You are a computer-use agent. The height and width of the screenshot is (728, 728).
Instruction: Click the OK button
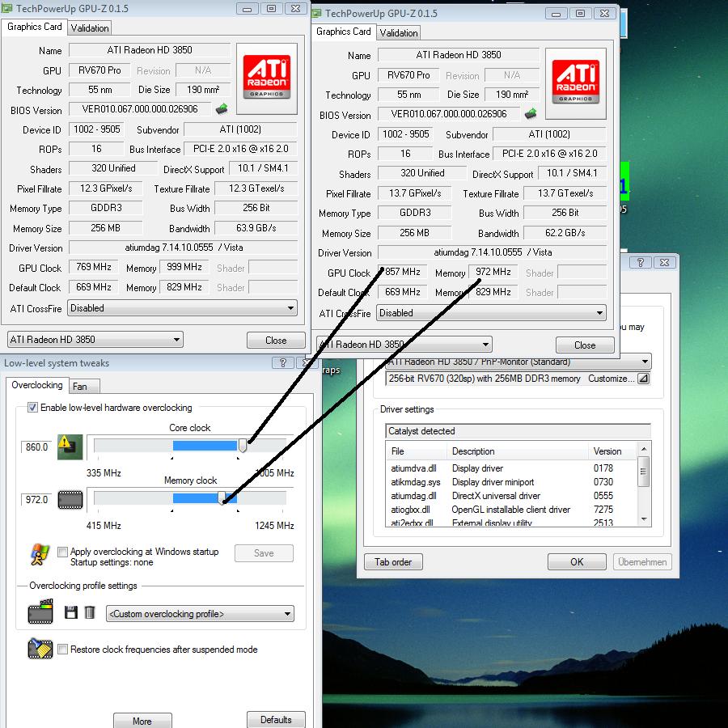click(x=577, y=562)
